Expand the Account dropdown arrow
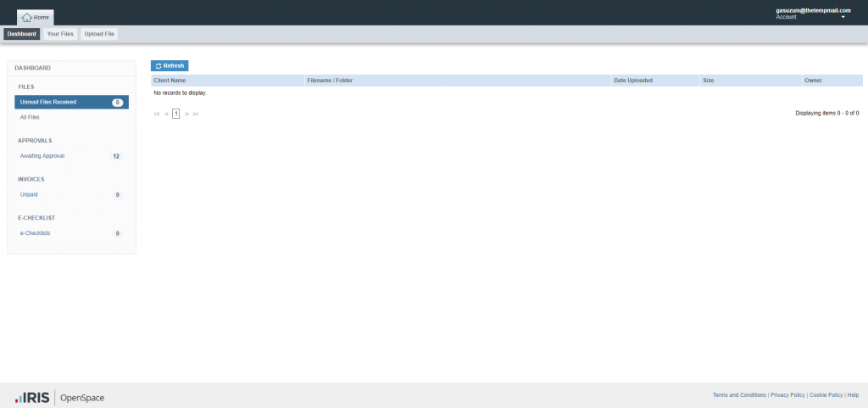The width and height of the screenshot is (868, 408). click(x=843, y=17)
